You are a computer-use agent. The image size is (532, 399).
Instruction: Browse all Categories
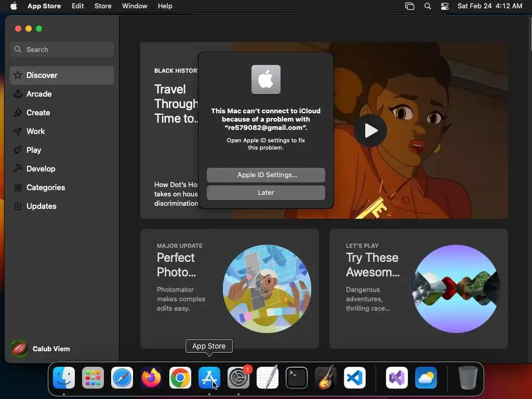click(x=62, y=187)
